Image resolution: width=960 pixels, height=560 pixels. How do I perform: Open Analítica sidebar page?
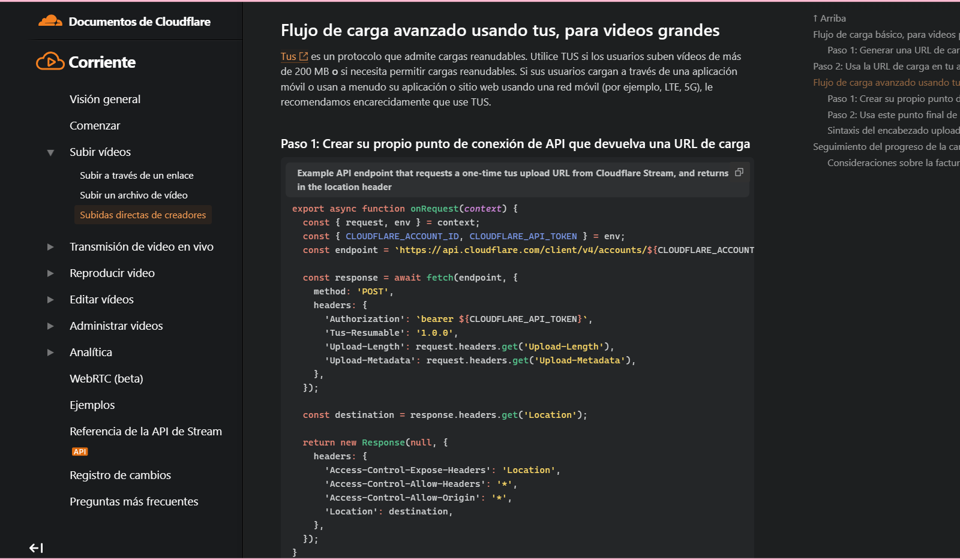pos(91,352)
